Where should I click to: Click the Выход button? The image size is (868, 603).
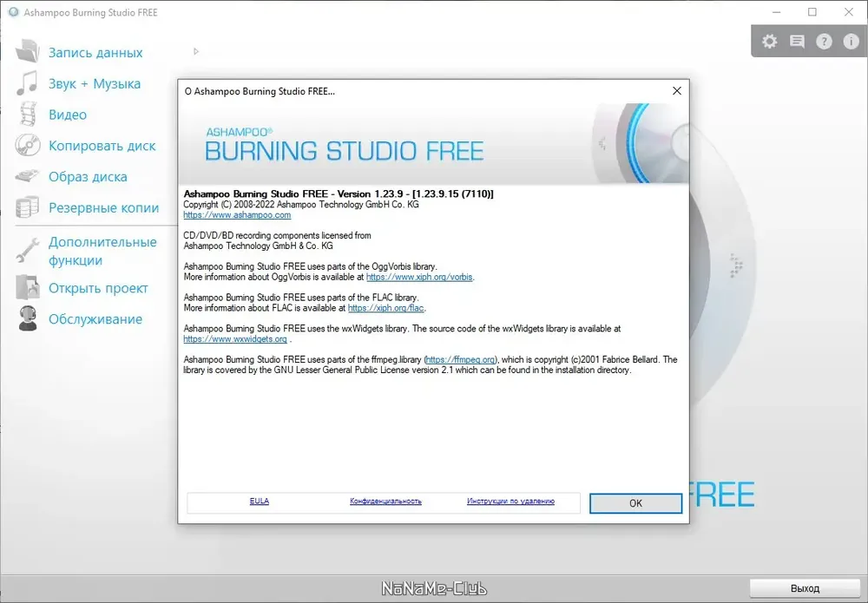click(x=805, y=588)
